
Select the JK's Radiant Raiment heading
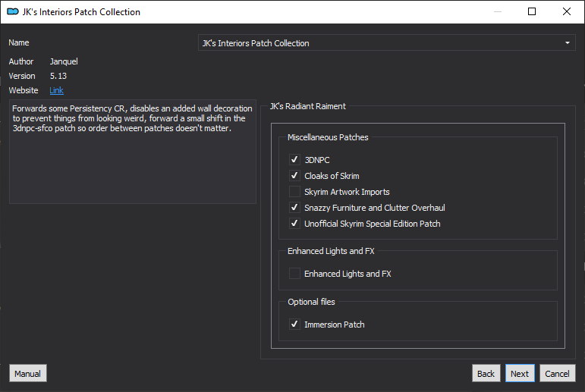pos(308,106)
